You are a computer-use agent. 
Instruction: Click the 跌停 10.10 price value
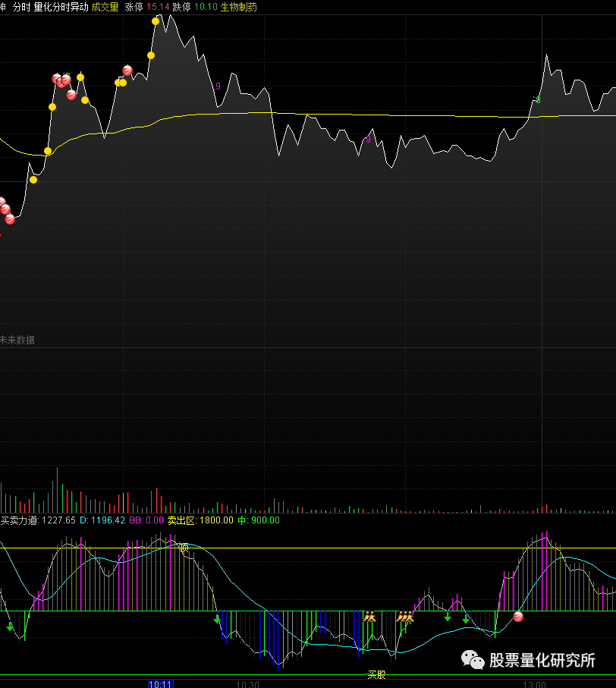click(x=195, y=7)
